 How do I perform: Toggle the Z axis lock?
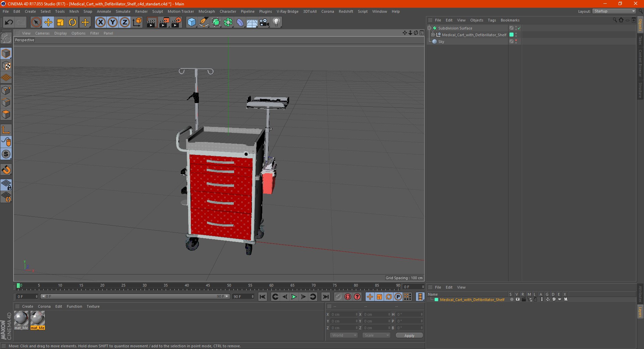[125, 22]
